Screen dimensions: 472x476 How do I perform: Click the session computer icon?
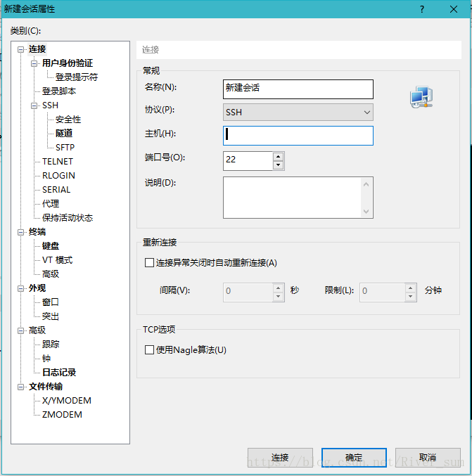[421, 97]
